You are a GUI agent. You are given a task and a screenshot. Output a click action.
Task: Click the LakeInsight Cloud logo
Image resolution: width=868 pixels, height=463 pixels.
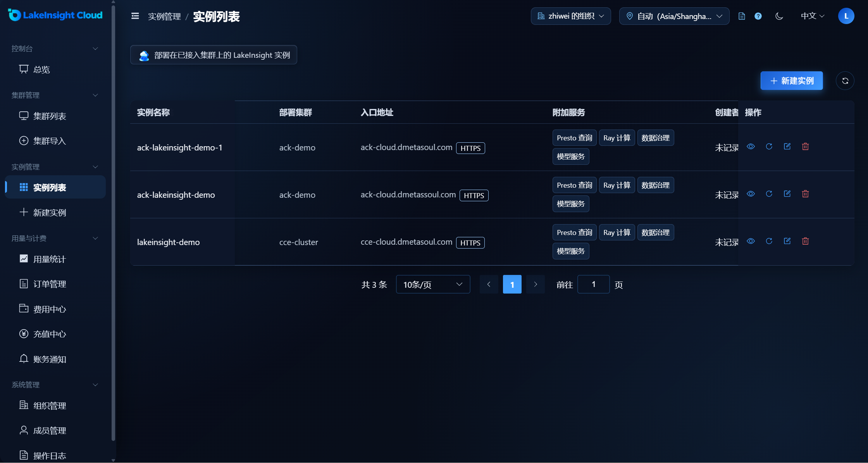point(55,15)
